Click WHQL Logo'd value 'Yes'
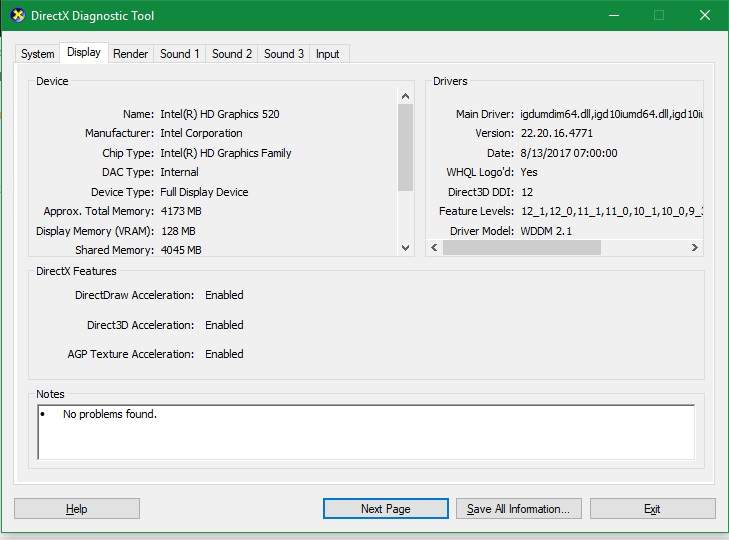 point(529,172)
